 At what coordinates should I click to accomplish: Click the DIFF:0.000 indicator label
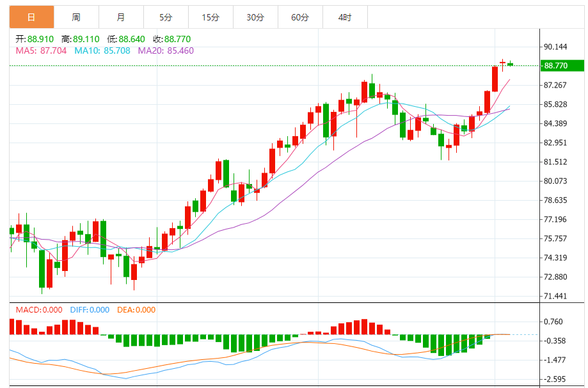[90, 310]
